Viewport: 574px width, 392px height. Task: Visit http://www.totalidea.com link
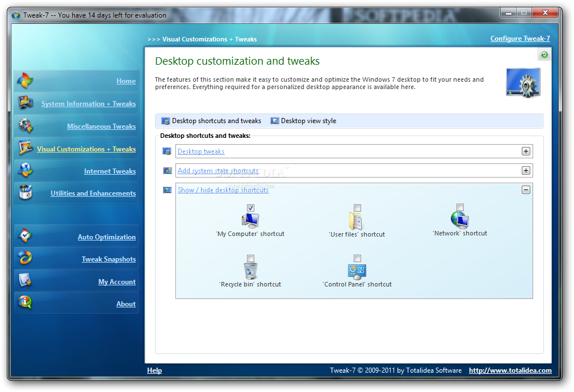510,370
